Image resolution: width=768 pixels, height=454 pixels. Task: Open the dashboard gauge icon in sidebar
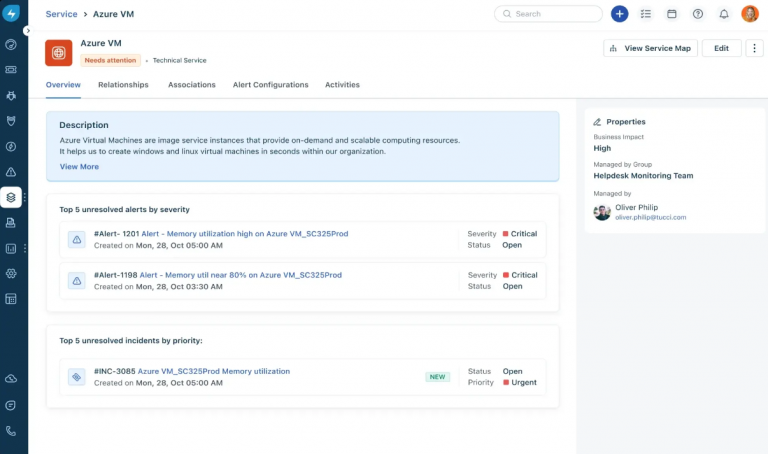point(11,45)
